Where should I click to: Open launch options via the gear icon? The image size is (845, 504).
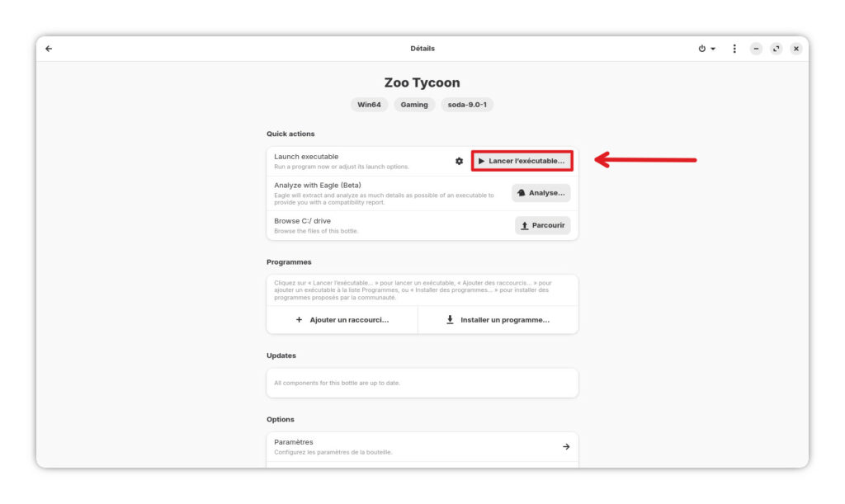tap(459, 161)
